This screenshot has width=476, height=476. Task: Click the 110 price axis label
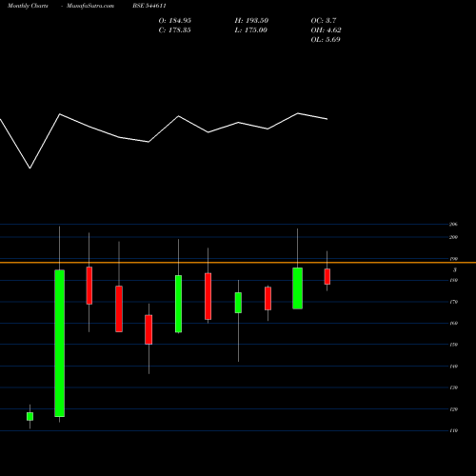453,430
